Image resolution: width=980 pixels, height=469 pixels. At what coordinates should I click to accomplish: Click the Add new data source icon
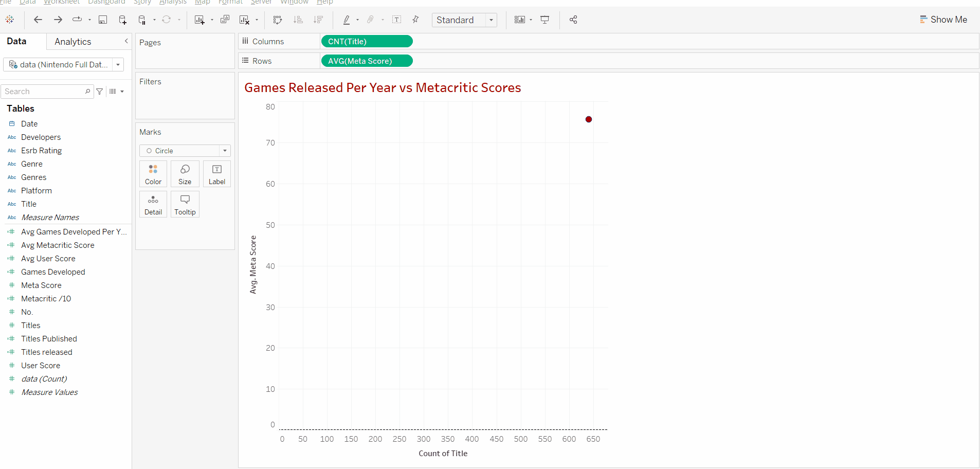click(122, 20)
